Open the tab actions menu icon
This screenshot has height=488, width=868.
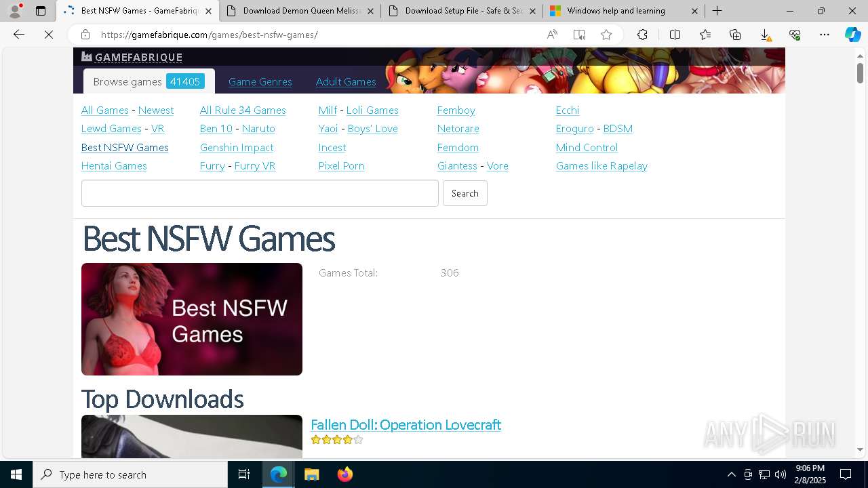pyautogui.click(x=41, y=11)
